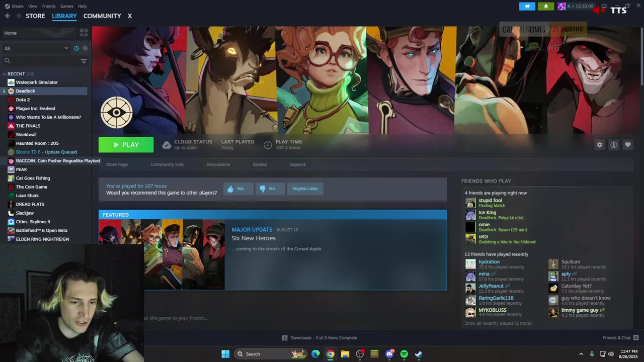Screen dimensions: 644x362
Task: Click Maybe Later on recommendation prompt
Action: coord(305,189)
